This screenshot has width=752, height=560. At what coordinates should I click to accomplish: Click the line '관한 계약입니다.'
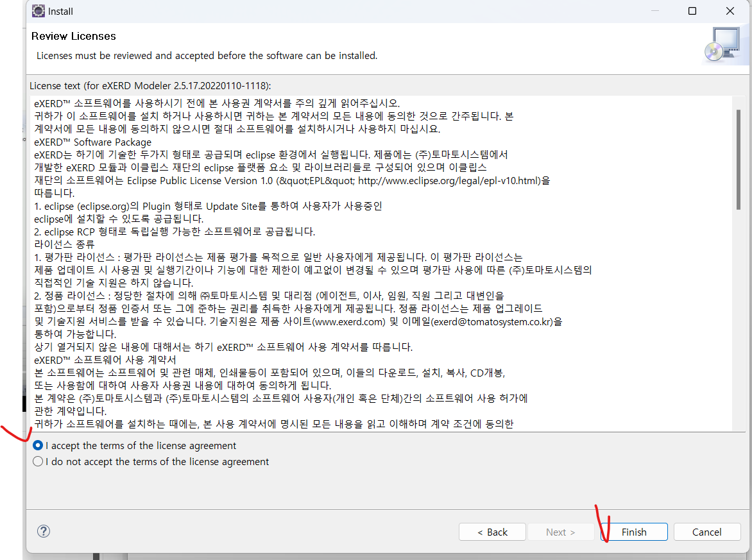pos(71,411)
